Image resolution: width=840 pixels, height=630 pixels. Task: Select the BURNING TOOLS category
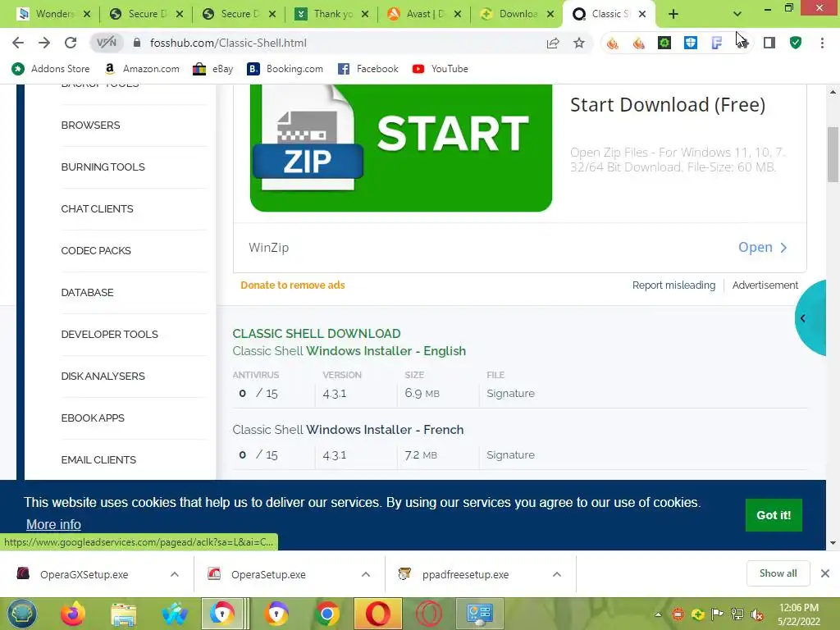(x=103, y=167)
